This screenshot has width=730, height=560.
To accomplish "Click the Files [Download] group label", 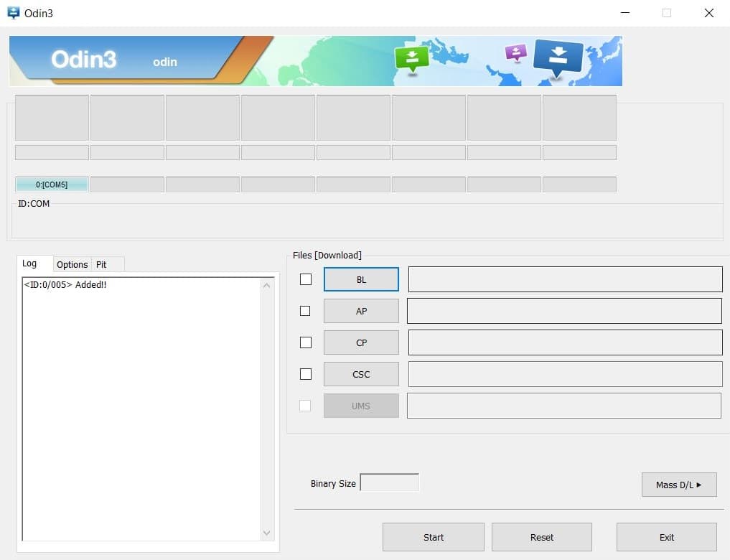I will click(327, 255).
